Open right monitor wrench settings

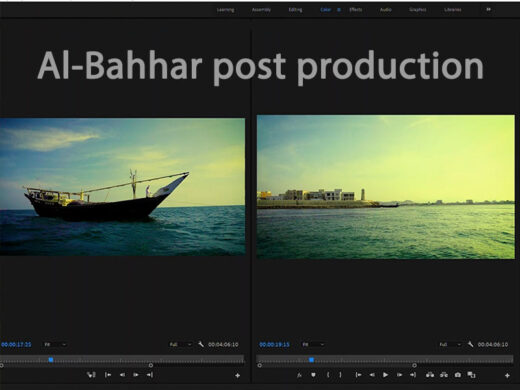(470, 344)
